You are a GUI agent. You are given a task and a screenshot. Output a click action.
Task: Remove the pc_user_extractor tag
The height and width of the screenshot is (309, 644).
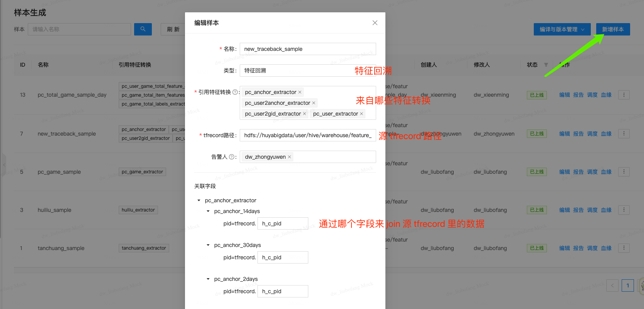coord(362,114)
